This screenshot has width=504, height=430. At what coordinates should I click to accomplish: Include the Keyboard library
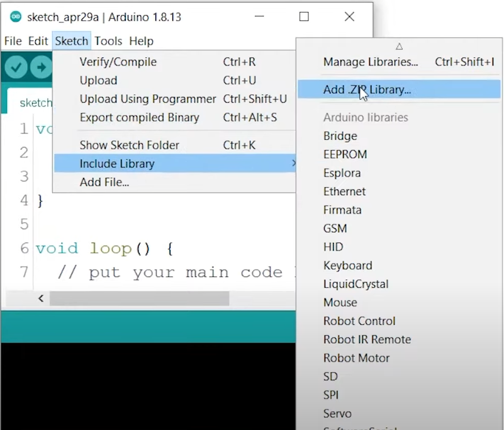[x=399, y=265]
